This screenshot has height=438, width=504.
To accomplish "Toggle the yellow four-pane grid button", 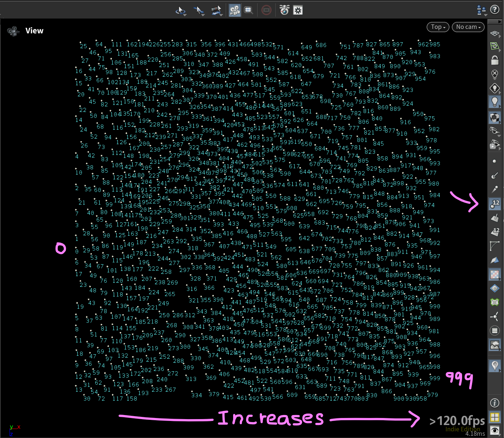I will 494,417.
